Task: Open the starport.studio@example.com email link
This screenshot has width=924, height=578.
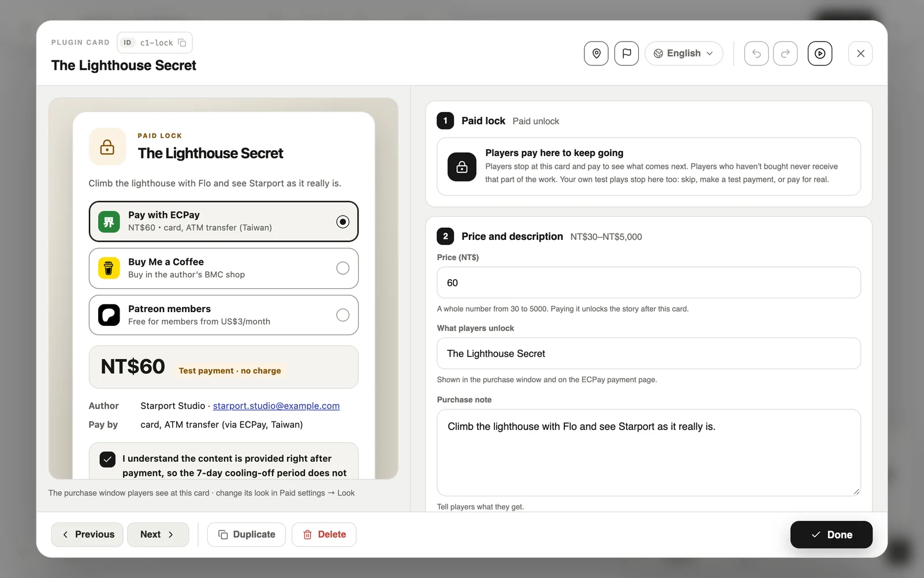Action: (x=276, y=406)
